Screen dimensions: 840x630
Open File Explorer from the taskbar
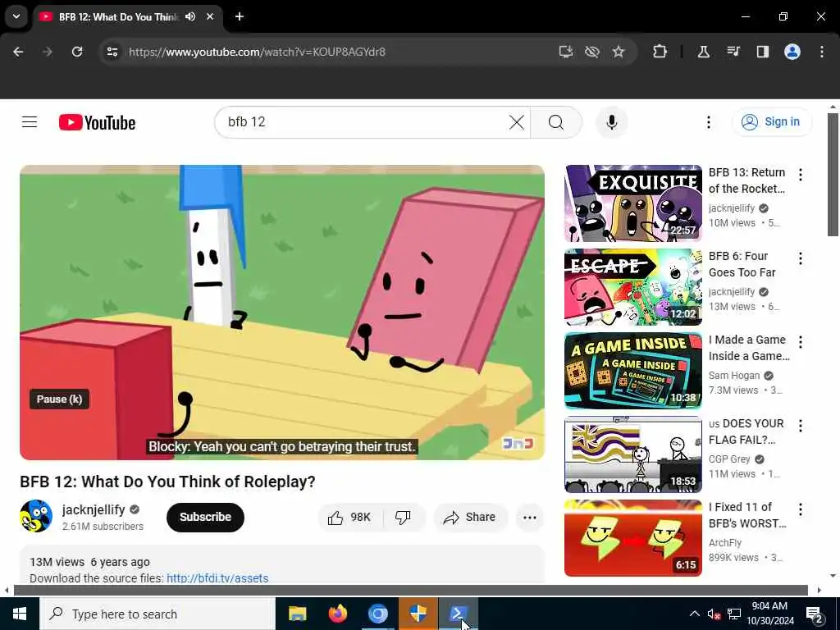(297, 614)
